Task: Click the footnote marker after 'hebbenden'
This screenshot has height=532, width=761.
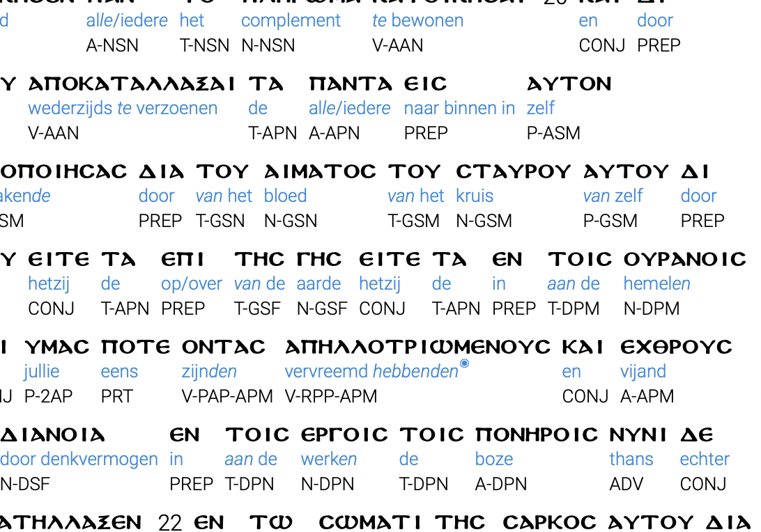Action: tap(465, 363)
